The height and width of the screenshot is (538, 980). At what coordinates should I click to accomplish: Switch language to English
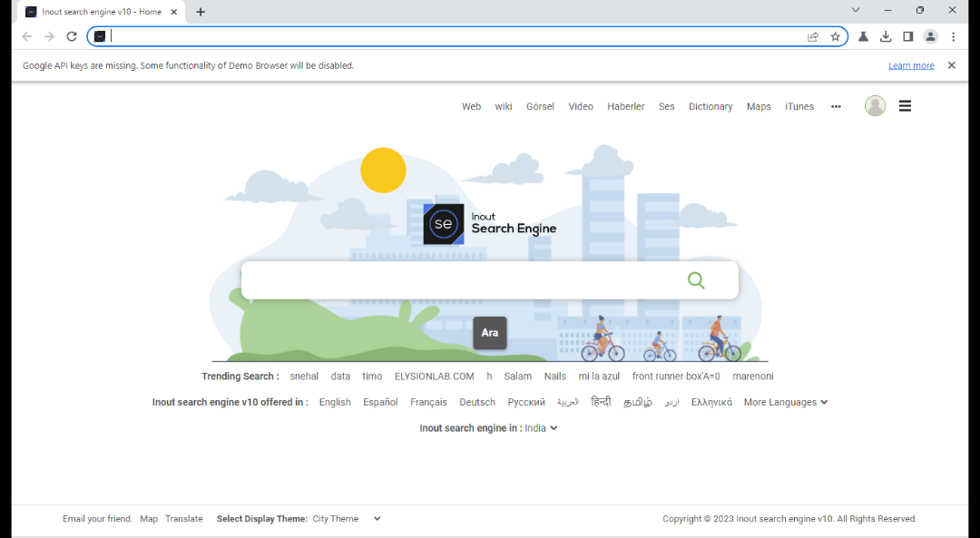(x=335, y=403)
